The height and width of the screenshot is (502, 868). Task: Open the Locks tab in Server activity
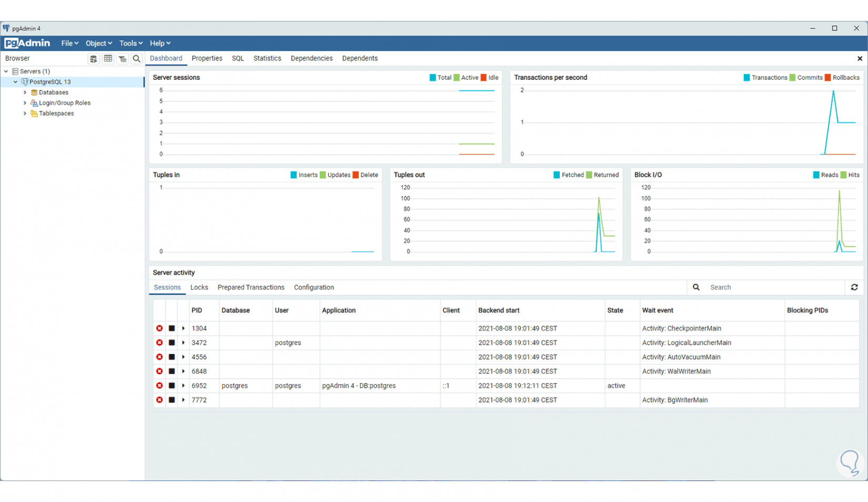[199, 287]
